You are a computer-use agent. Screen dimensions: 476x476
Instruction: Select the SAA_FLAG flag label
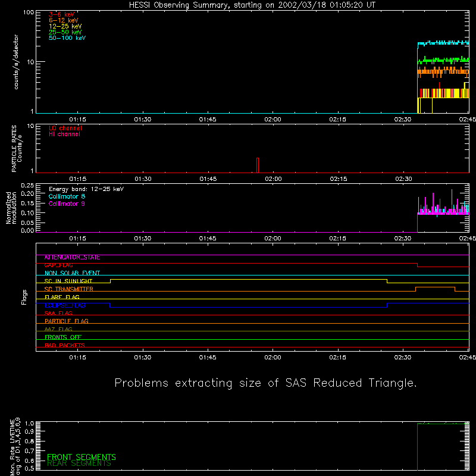point(58,313)
